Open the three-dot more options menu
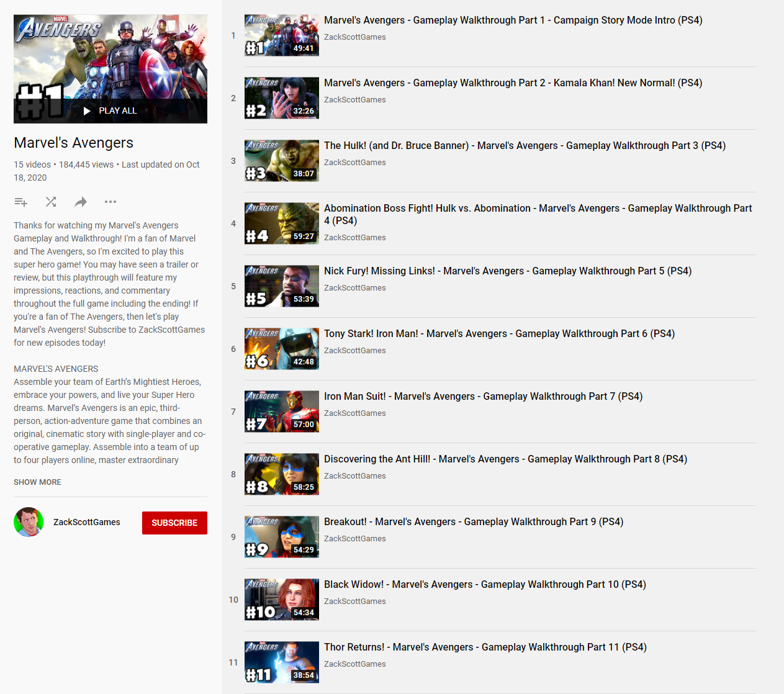Viewport: 784px width, 694px height. (110, 202)
